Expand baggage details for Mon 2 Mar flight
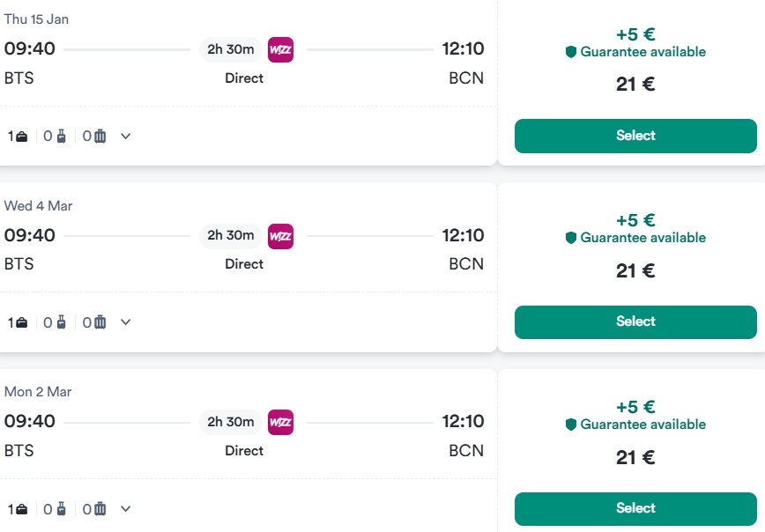This screenshot has width=765, height=532. 125,509
